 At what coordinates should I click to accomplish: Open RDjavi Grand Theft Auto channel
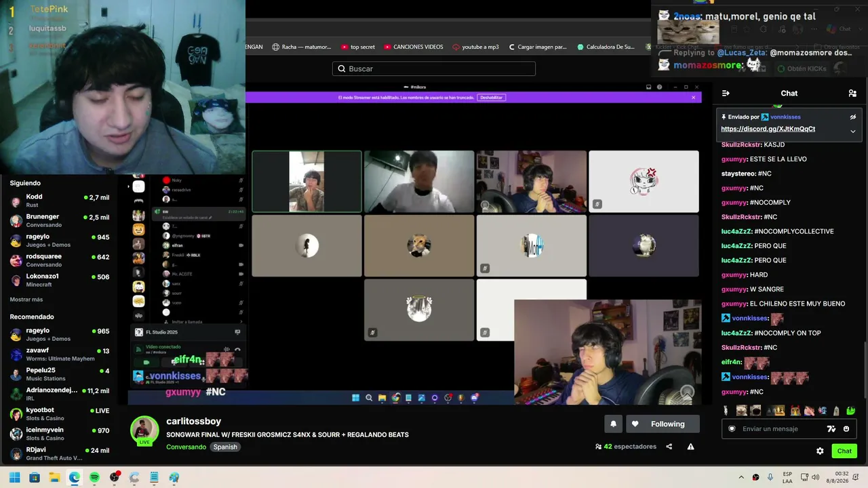[60, 453]
